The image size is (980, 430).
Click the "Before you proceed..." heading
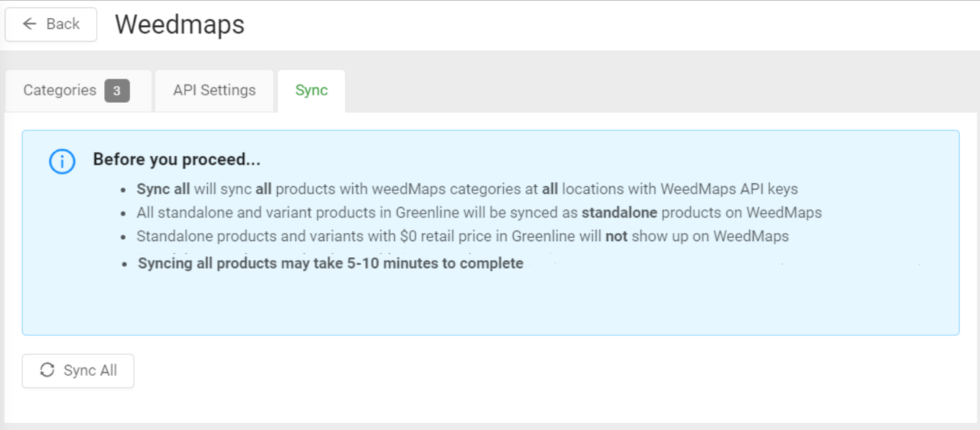coord(176,160)
